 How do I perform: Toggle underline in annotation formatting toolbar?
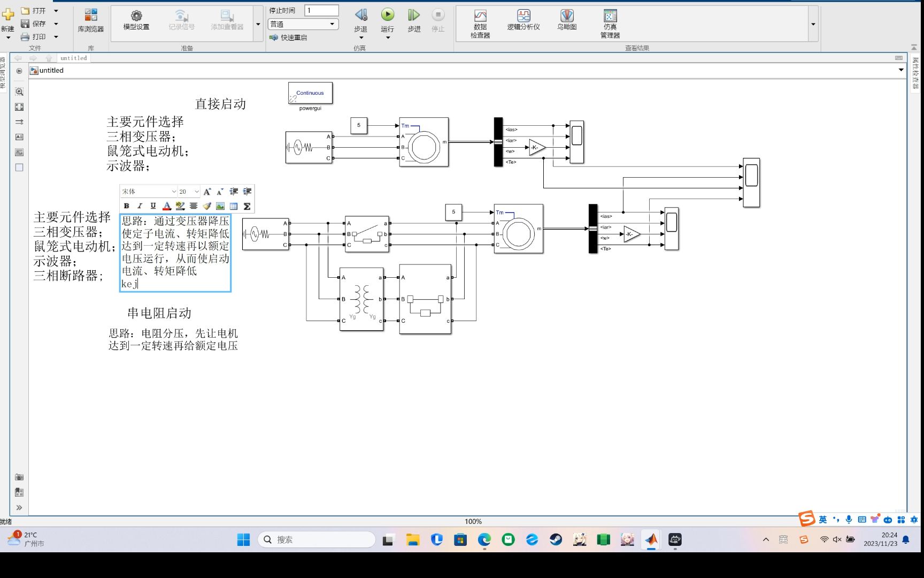point(153,206)
